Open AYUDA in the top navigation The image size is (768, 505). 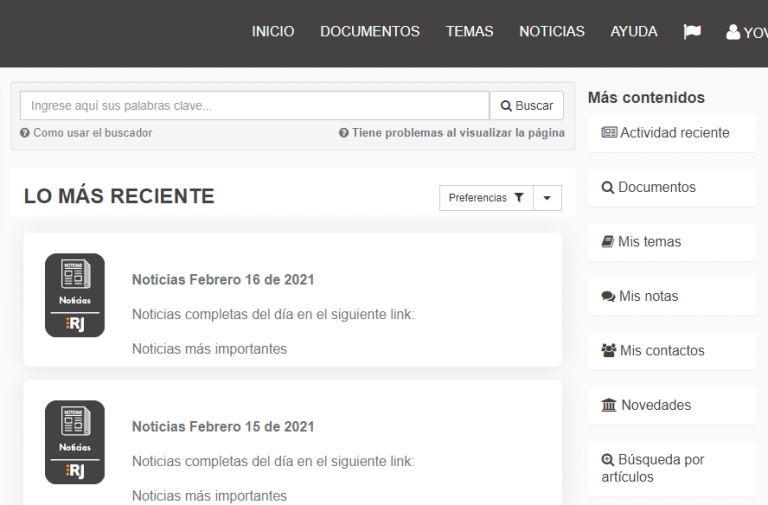[x=634, y=32]
